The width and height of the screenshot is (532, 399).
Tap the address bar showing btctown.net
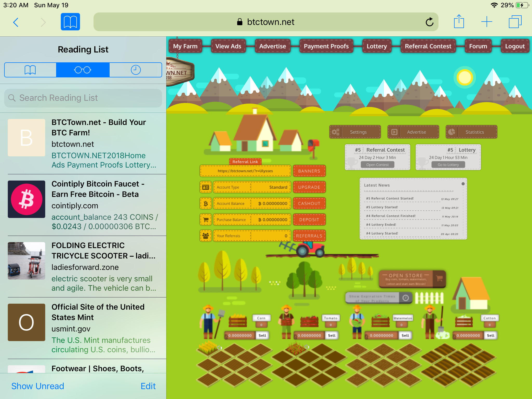(x=266, y=22)
